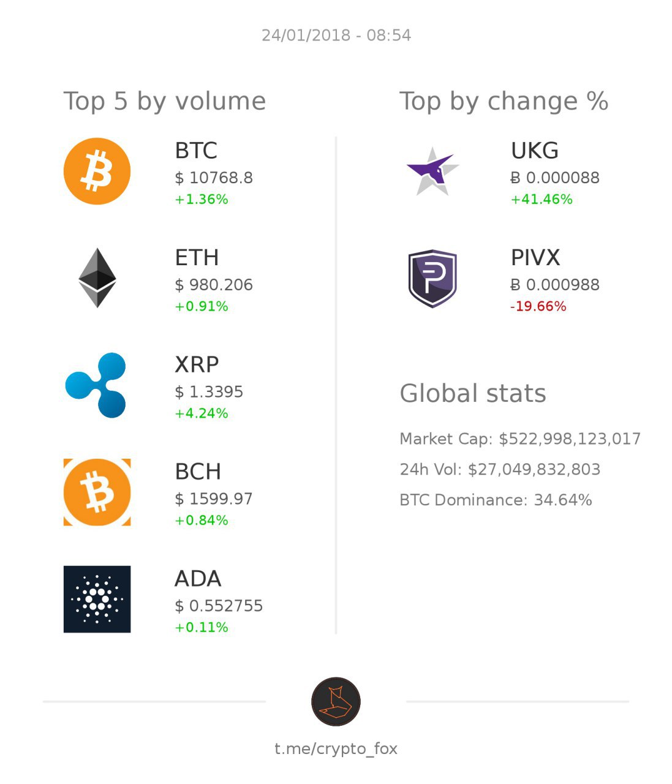Click the Ethereum diamond logo
The height and width of the screenshot is (784, 672).
coord(97,277)
